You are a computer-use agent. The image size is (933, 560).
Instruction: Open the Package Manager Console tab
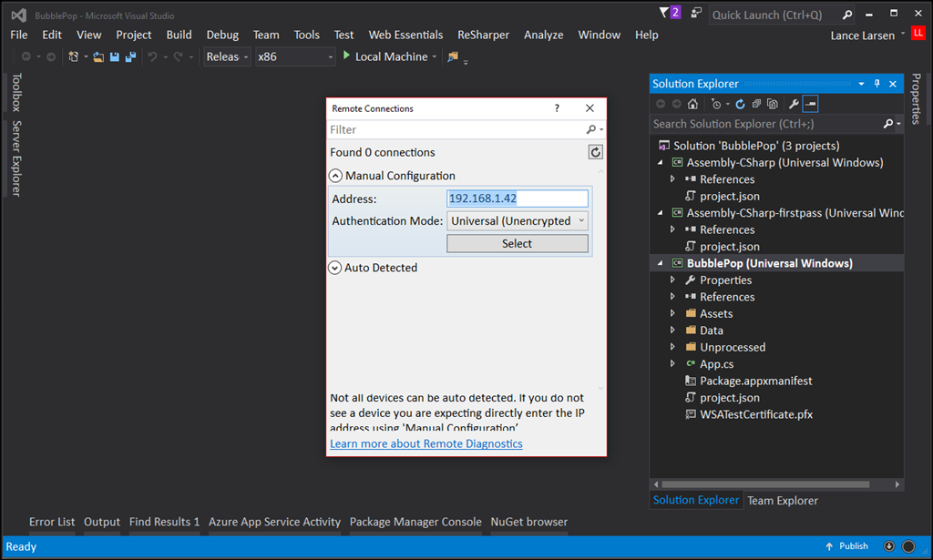point(415,522)
